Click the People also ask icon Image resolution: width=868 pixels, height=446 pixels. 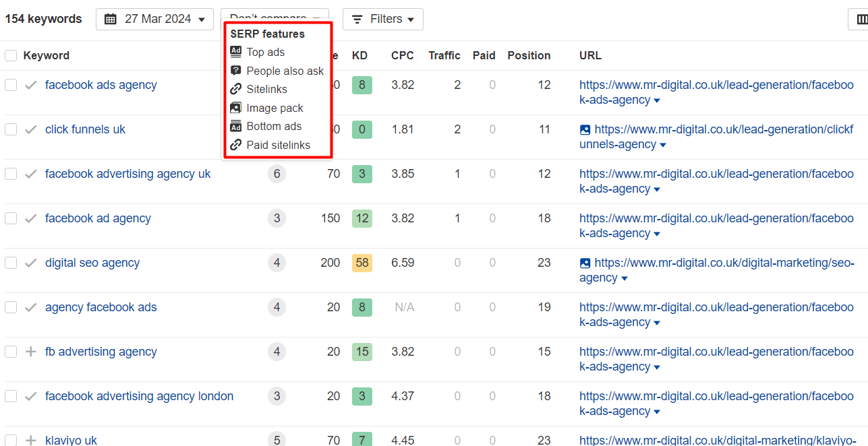235,71
